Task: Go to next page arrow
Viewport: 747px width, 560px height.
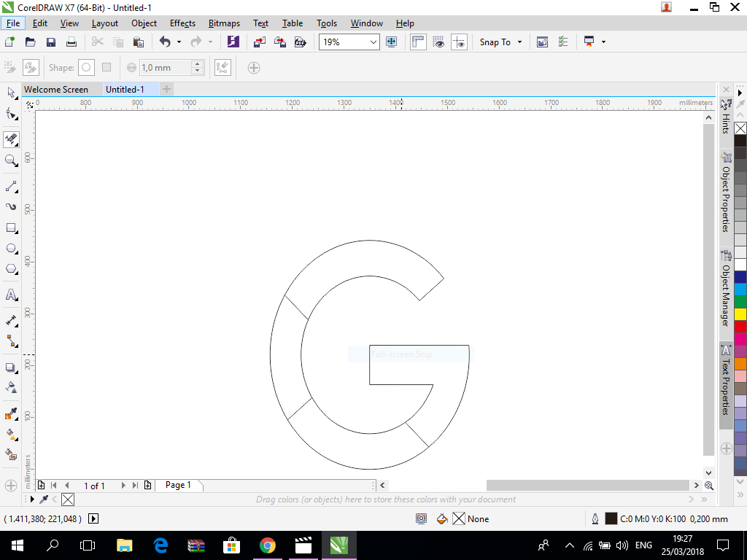Action: 123,485
